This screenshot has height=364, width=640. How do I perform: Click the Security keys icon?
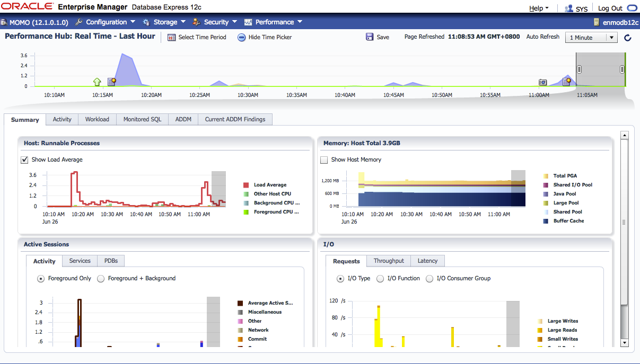click(196, 22)
